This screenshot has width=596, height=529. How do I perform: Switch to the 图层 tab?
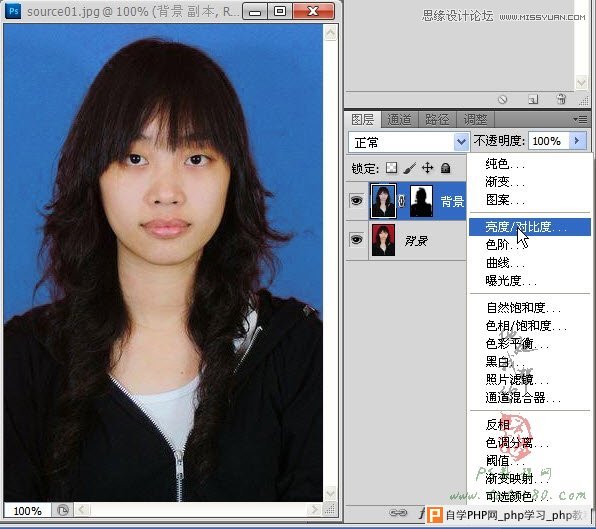[363, 120]
